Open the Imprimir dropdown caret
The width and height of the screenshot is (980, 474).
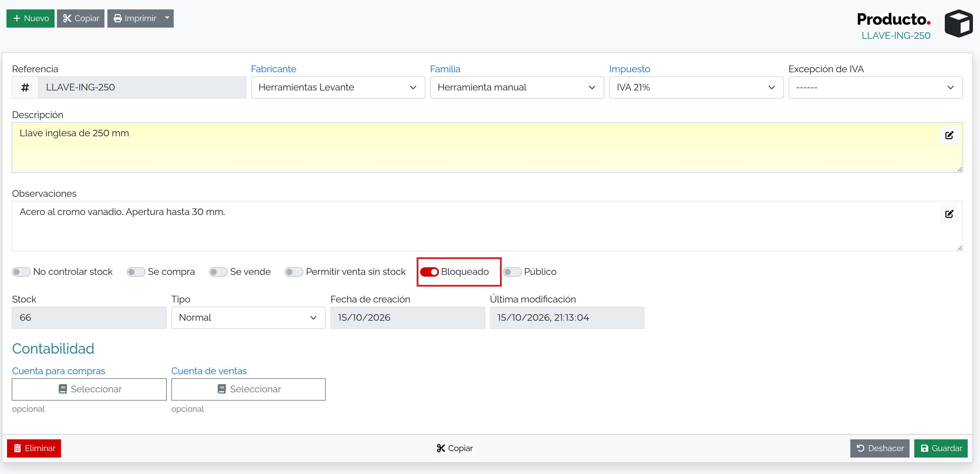click(x=167, y=18)
